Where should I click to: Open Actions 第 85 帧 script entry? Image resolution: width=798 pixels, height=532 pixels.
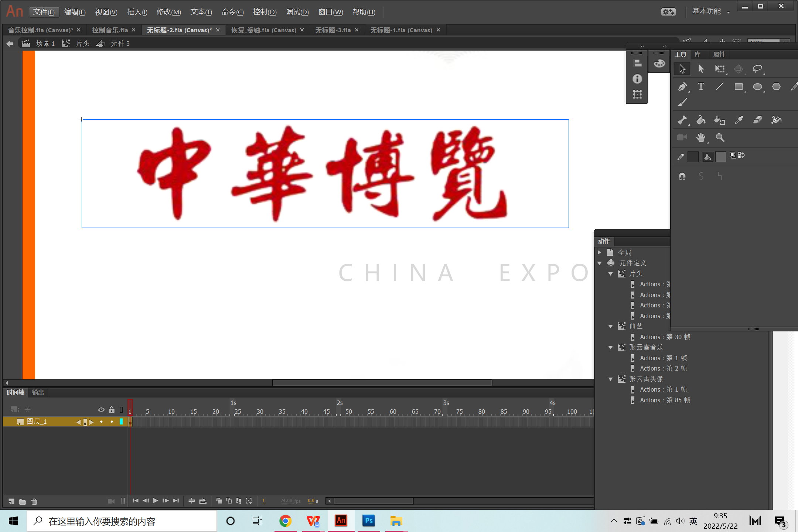pos(664,400)
